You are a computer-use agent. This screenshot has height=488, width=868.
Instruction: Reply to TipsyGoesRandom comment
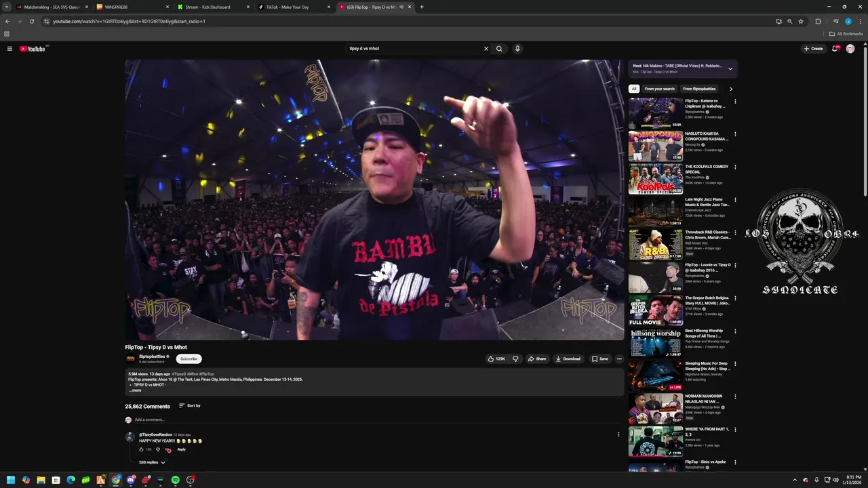coord(182,449)
